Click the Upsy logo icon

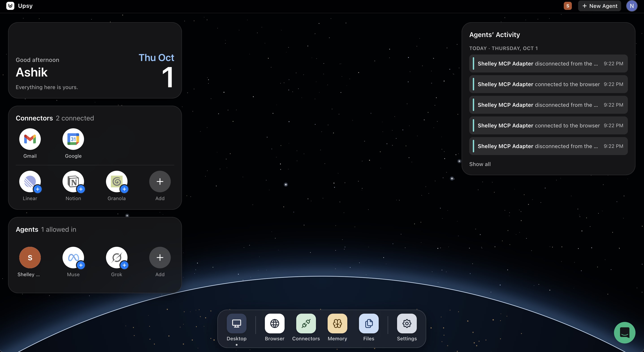point(10,6)
